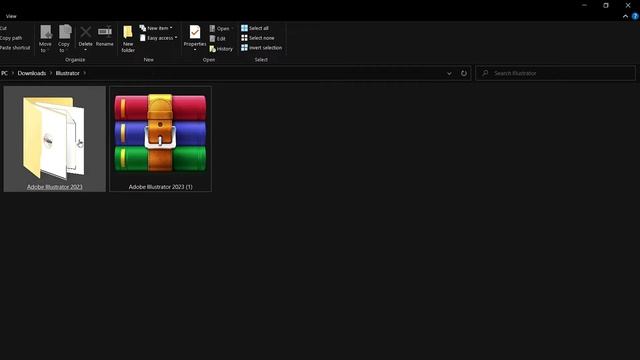This screenshot has height=360, width=640.
Task: Click the Rename icon
Action: click(x=105, y=32)
